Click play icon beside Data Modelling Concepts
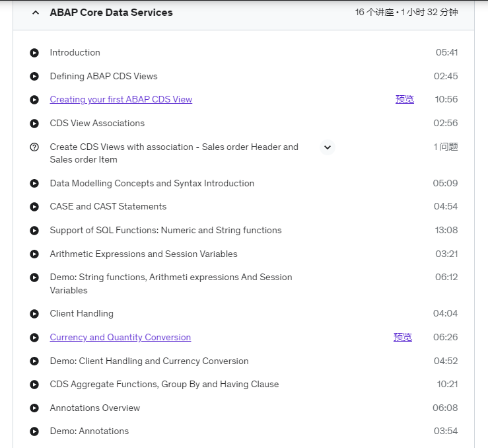 [34, 184]
